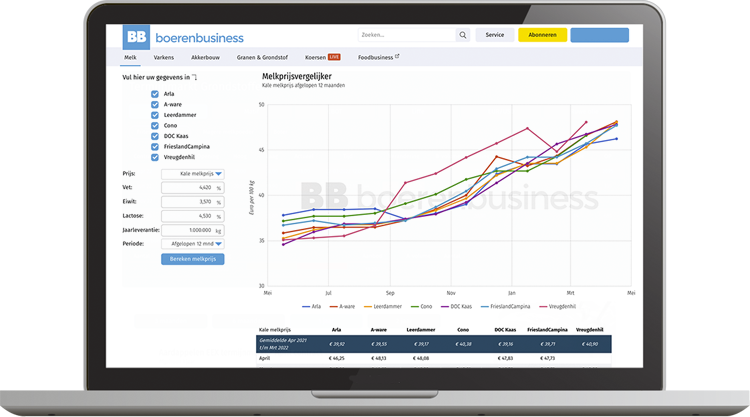Screen dimensions: 750x417
Task: Open the Periode dropdown
Action: point(193,243)
